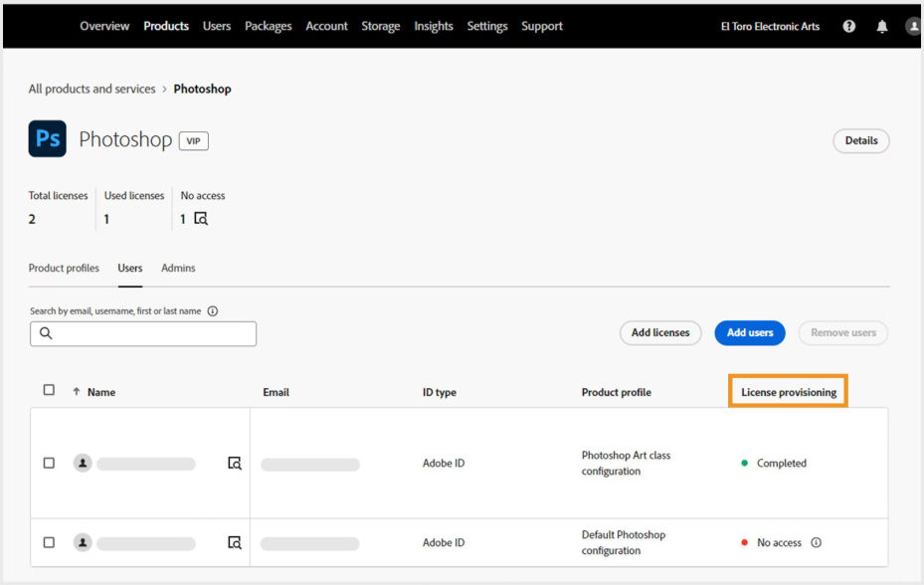This screenshot has height=585, width=924.
Task: Click the Add licenses button
Action: coord(660,332)
